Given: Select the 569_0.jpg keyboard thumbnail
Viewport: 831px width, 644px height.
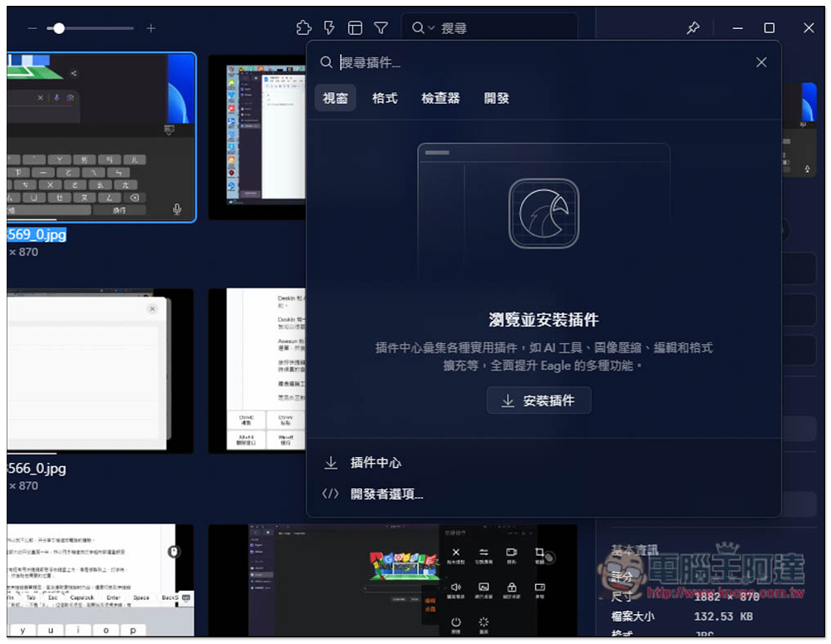Looking at the screenshot, I should click(x=101, y=137).
